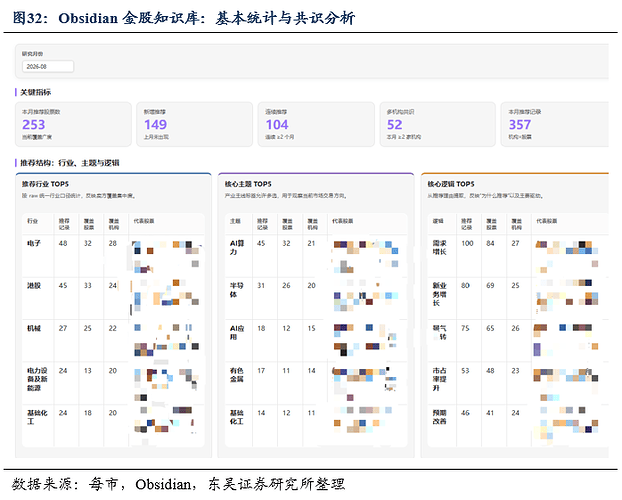622x500 pixels.
Task: Click the 推荐结构：行业、主题与逻辑 section heading
Action: pos(70,163)
